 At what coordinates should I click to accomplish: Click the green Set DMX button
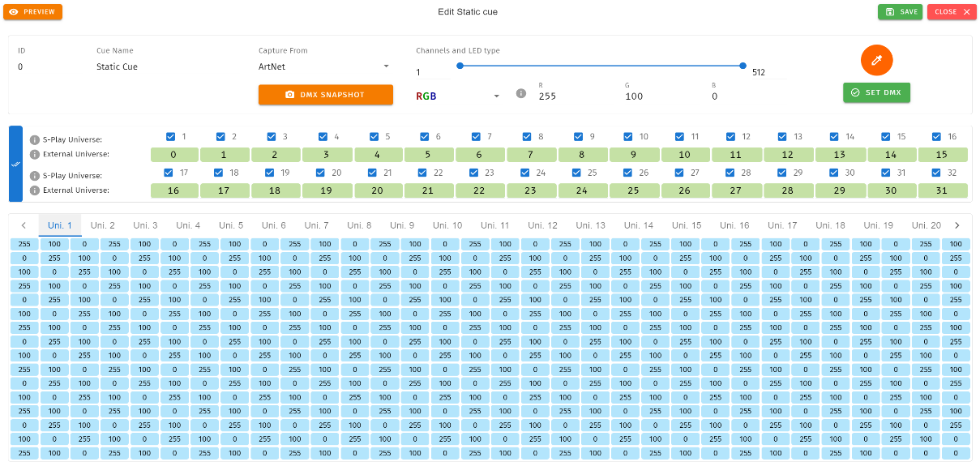(x=876, y=92)
